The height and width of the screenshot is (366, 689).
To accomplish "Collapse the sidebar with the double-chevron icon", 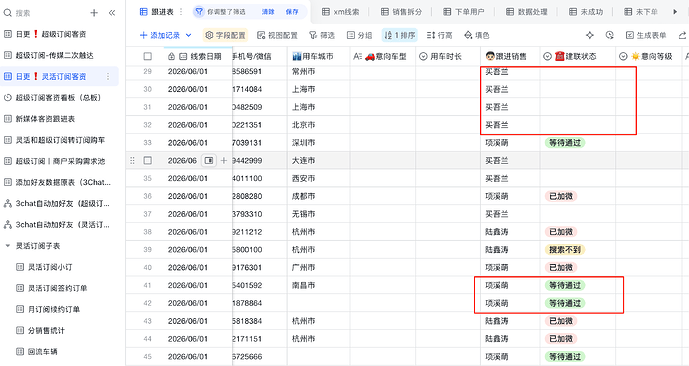I will [112, 13].
